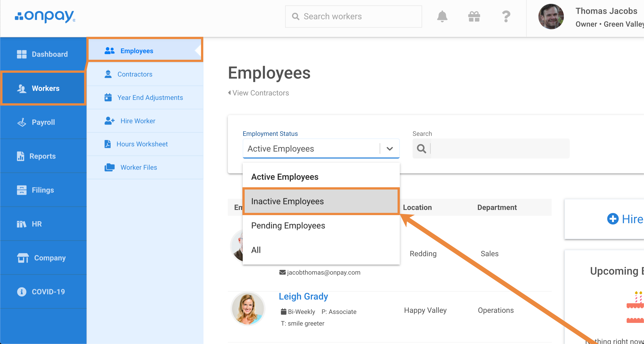Screen dimensions: 644x344
Task: Click the Filings cabinet icon
Action: 22,190
